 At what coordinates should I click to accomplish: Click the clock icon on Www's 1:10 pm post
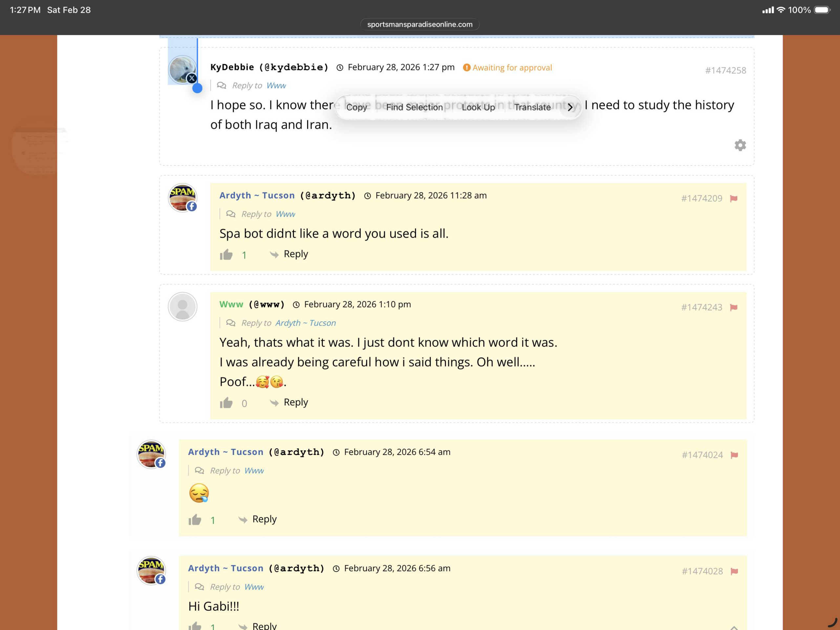coord(296,305)
